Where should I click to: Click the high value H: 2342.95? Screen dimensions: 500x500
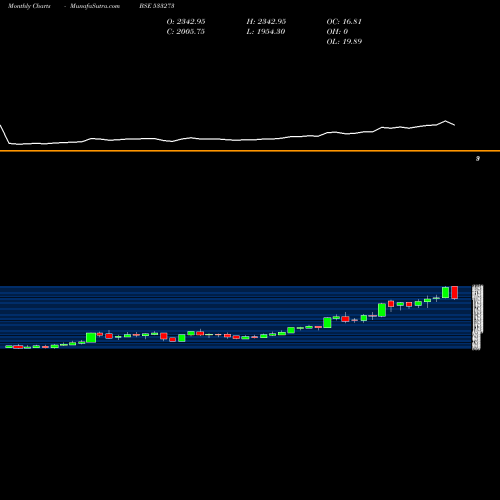266,21
